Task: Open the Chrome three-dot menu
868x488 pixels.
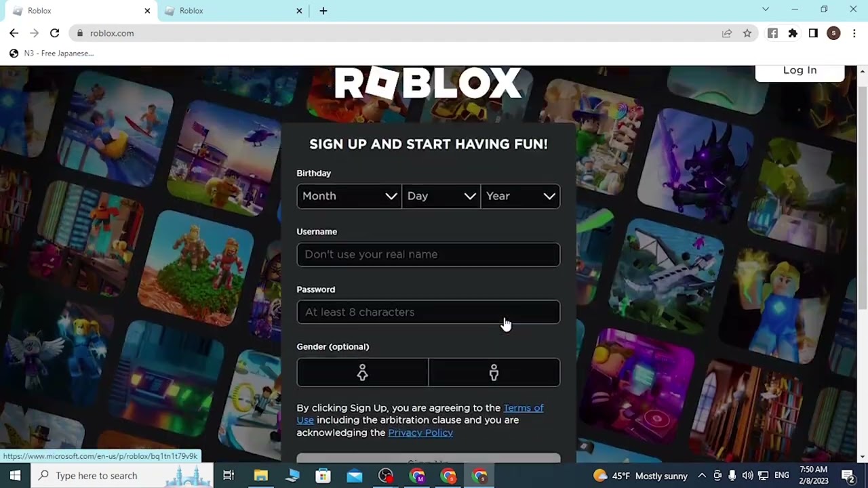Action: click(x=854, y=33)
